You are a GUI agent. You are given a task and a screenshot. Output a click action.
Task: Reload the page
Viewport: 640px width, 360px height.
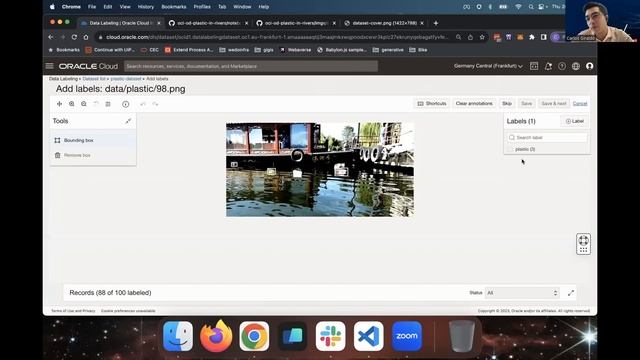point(74,37)
